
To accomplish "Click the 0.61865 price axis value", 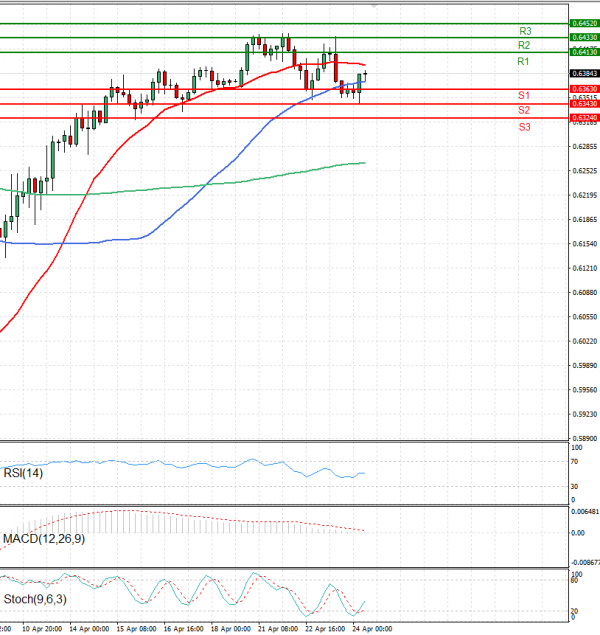I will (x=585, y=219).
